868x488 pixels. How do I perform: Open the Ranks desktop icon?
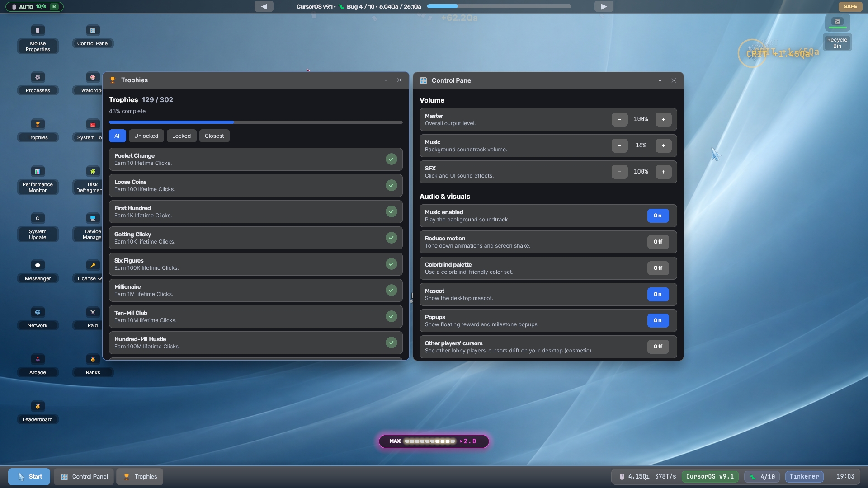pyautogui.click(x=93, y=365)
